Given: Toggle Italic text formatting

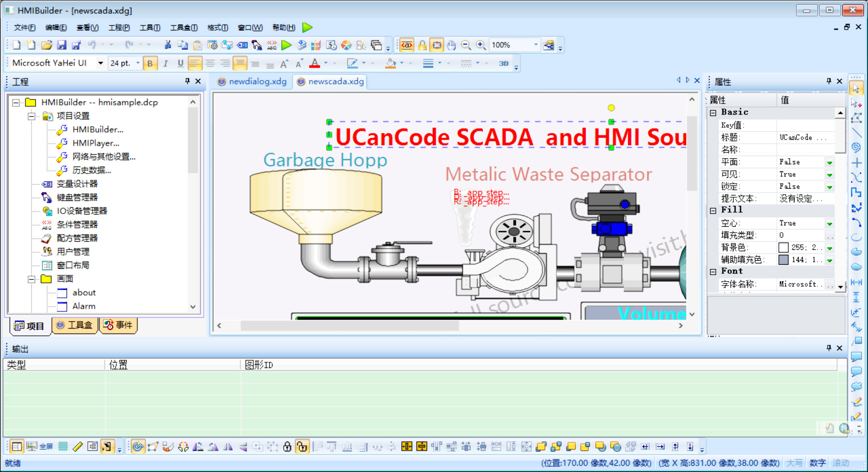Looking at the screenshot, I should point(165,63).
